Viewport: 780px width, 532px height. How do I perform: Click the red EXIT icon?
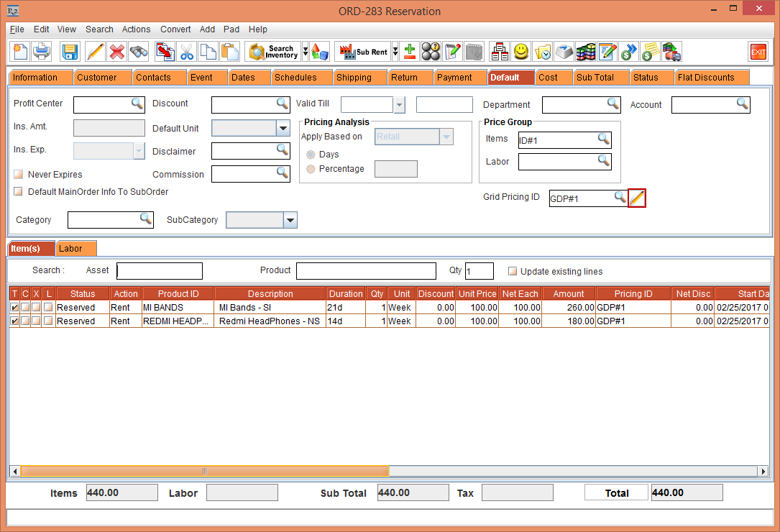[x=758, y=52]
